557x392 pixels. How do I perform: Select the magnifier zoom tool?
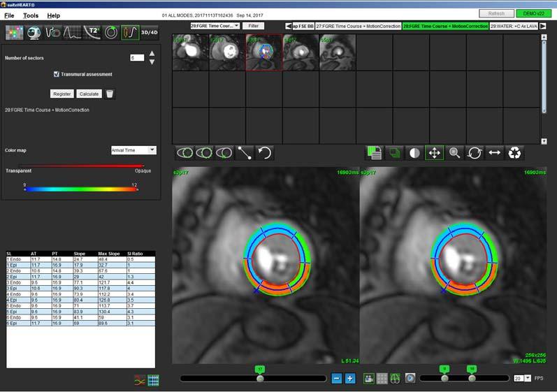454,153
